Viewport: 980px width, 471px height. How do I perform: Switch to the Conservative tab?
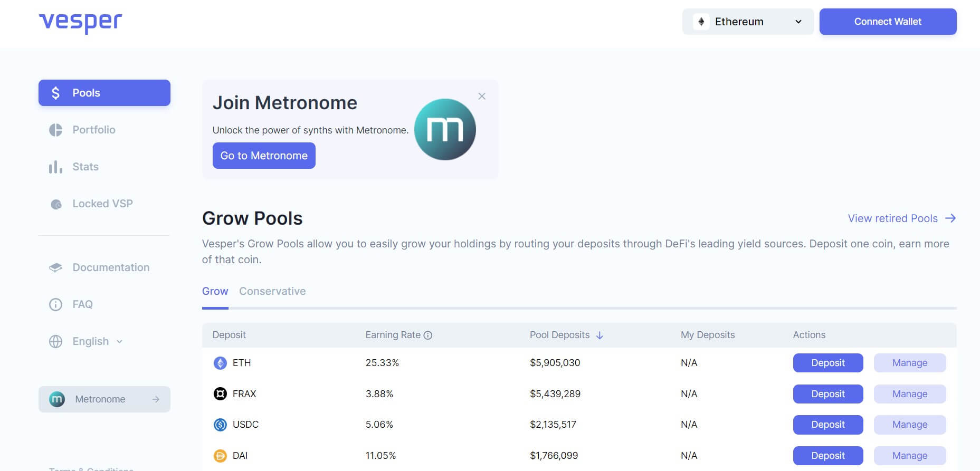tap(272, 291)
